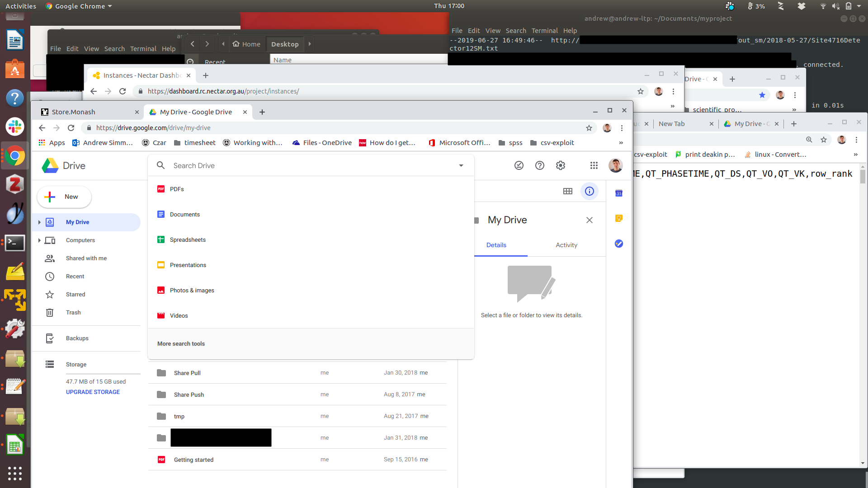This screenshot has height=488, width=868.
Task: Toggle the view details info button
Action: coord(590,191)
